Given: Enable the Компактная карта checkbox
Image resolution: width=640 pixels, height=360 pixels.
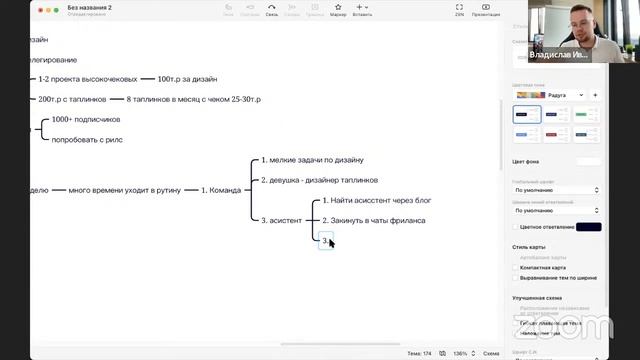Looking at the screenshot, I should 515,268.
